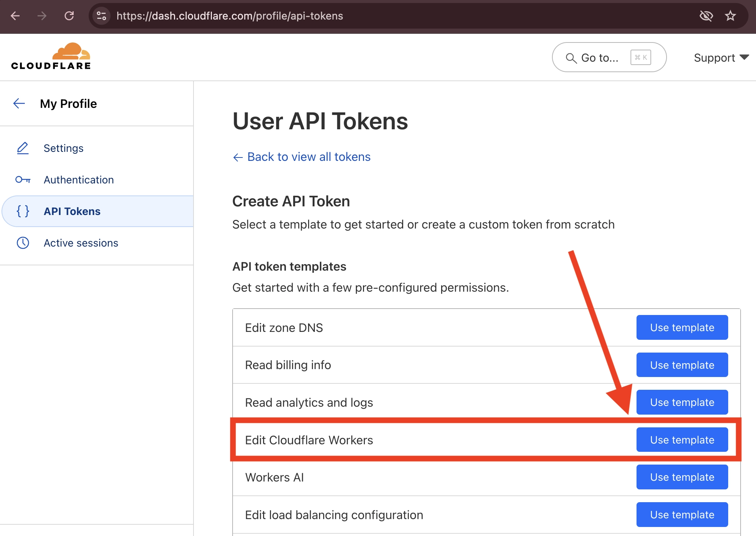Image resolution: width=756 pixels, height=536 pixels.
Task: Click the Edit zone DNS row label
Action: coord(284,328)
